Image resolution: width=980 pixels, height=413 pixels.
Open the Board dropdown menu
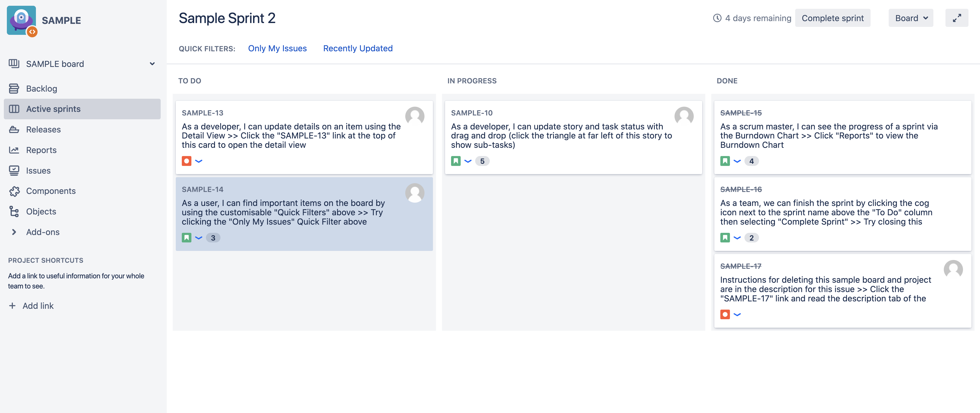coord(910,18)
